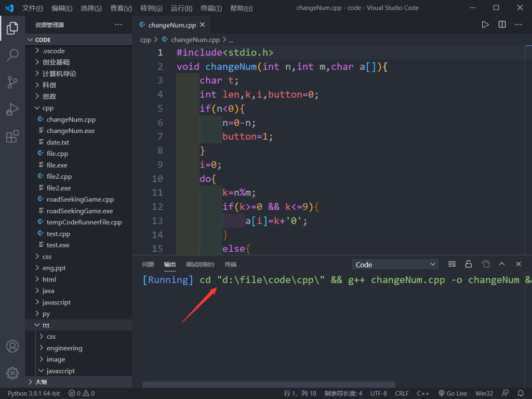
Task: Open the Manage settings gear
Action: 12,373
